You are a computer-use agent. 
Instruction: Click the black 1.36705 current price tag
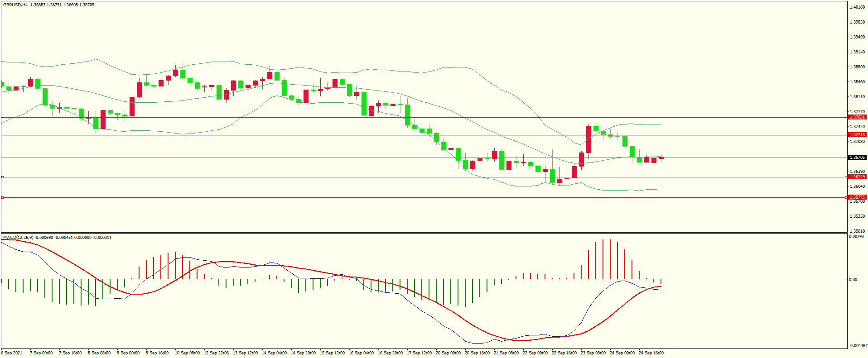tap(857, 158)
